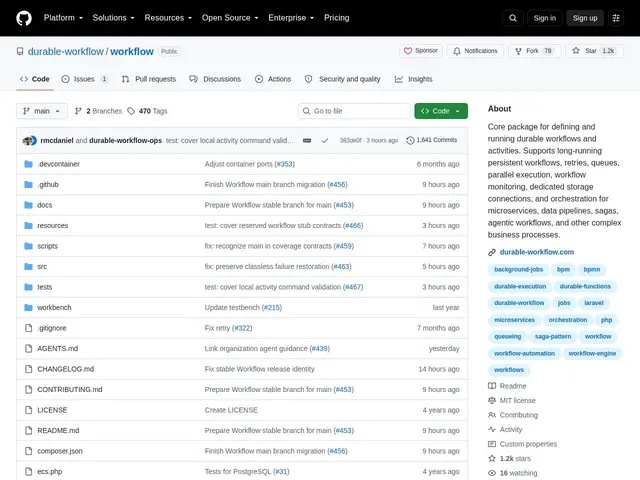The height and width of the screenshot is (480, 640).
Task: Click the LICENSE file icon
Action: [28, 410]
